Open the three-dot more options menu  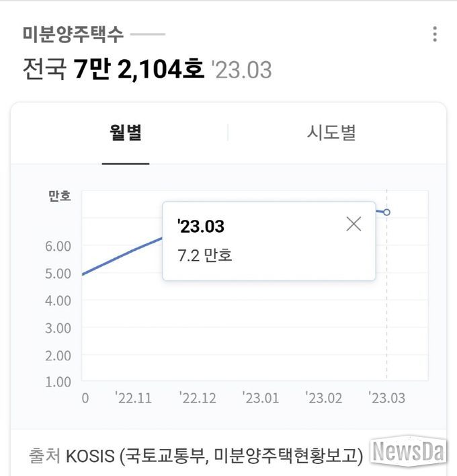(x=435, y=34)
